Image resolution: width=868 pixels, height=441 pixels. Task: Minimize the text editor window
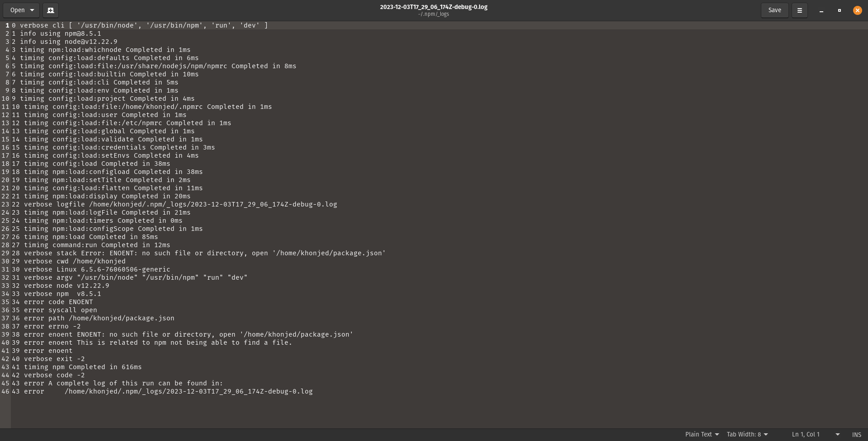[x=821, y=10]
